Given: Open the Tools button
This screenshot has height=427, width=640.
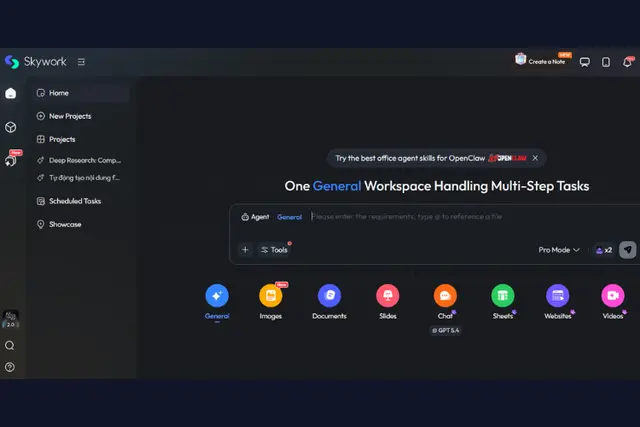Looking at the screenshot, I should (x=274, y=250).
